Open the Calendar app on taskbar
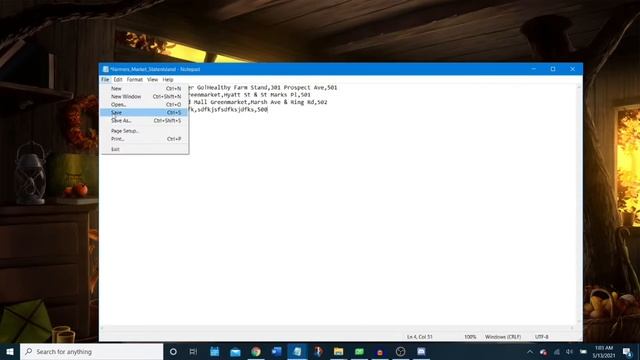The width and height of the screenshot is (640, 360). (215, 351)
